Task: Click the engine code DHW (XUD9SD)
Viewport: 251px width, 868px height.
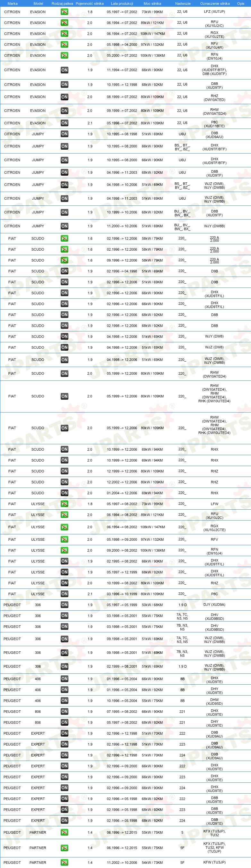Action: pyautogui.click(x=214, y=702)
